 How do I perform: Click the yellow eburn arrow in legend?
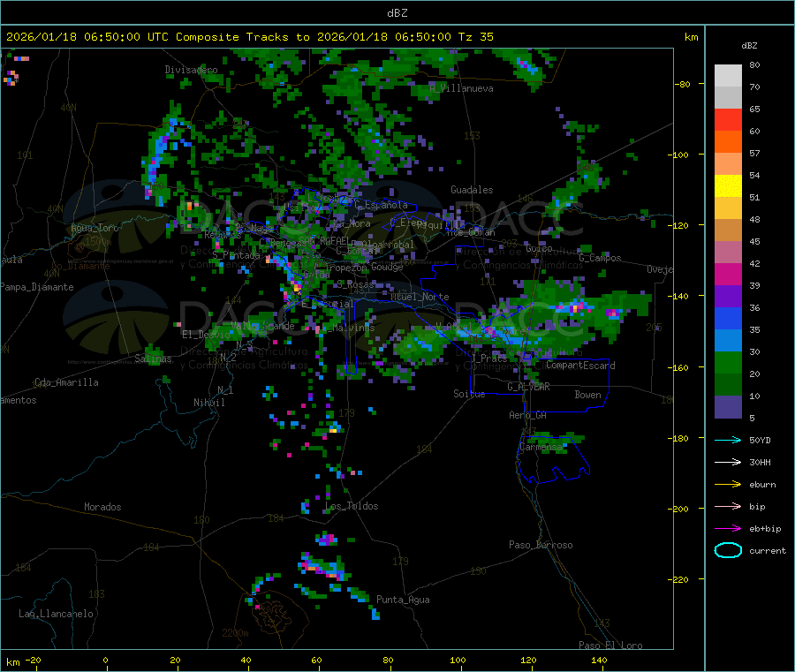click(728, 485)
